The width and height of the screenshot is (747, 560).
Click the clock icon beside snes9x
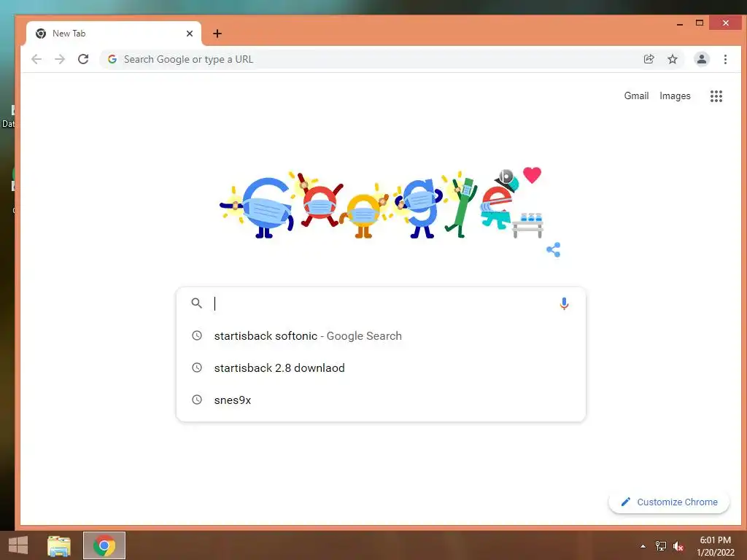(197, 400)
